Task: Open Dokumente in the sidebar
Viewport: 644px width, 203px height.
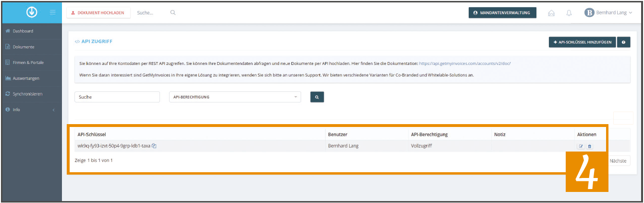Action: coord(31,47)
